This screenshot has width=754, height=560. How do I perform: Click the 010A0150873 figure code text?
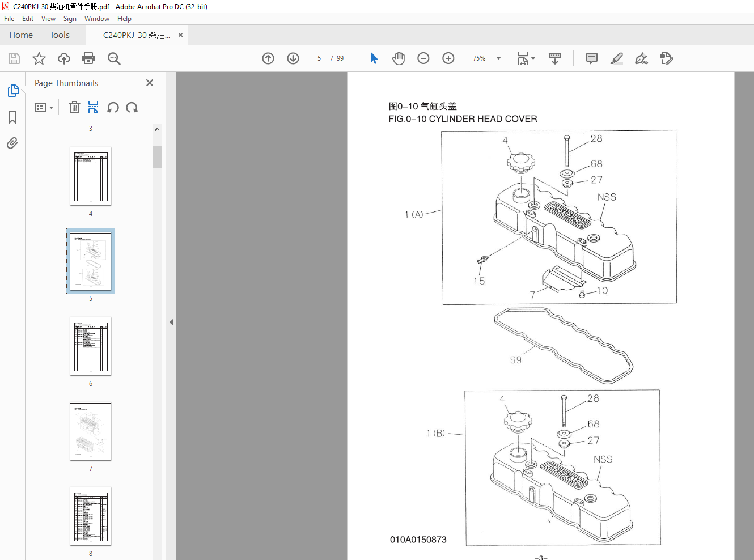(418, 540)
